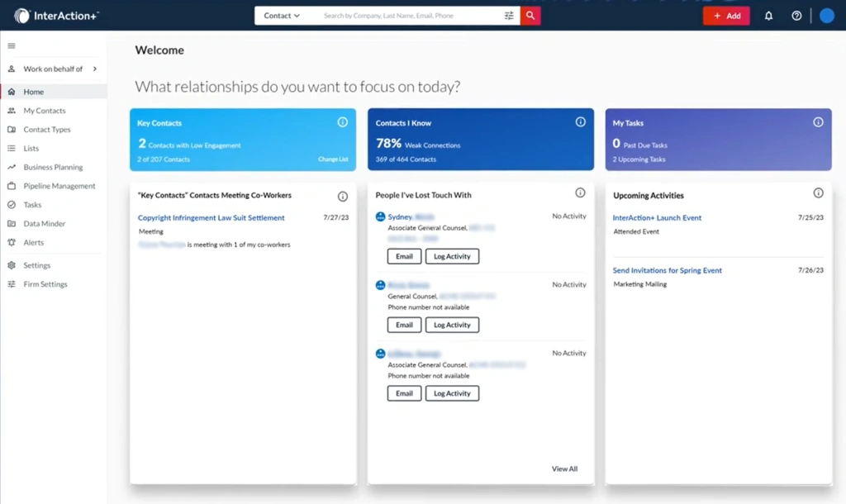
Task: Toggle the hamburger sidebar menu
Action: (x=12, y=46)
